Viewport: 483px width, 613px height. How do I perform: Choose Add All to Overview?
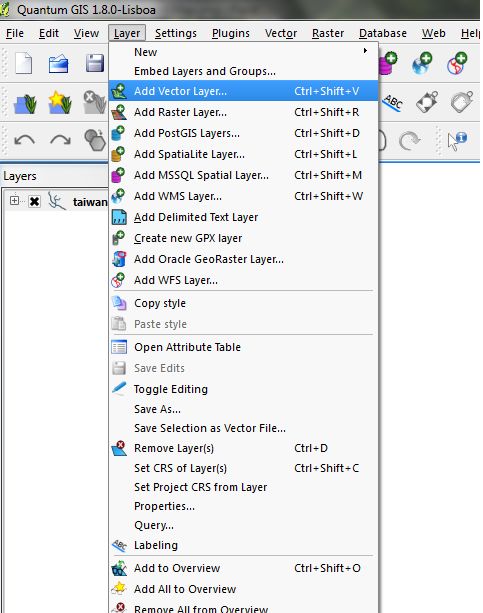[243, 589]
